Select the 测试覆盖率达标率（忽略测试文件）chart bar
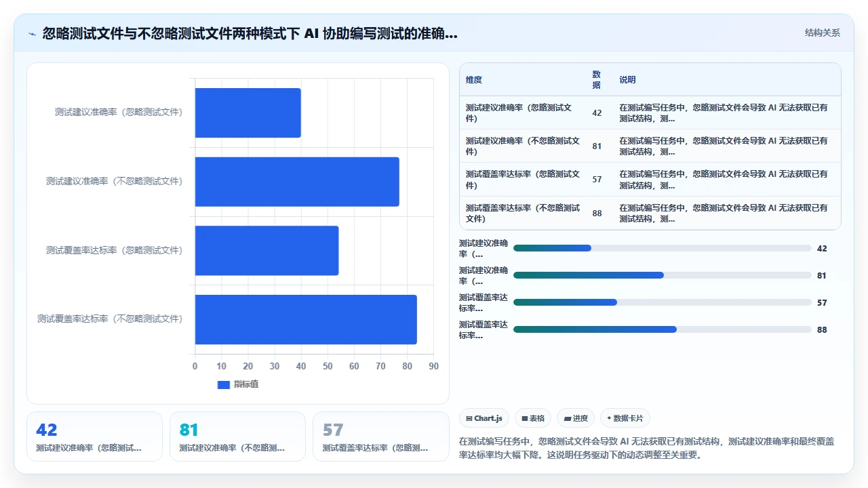The image size is (868, 488). pyautogui.click(x=267, y=251)
